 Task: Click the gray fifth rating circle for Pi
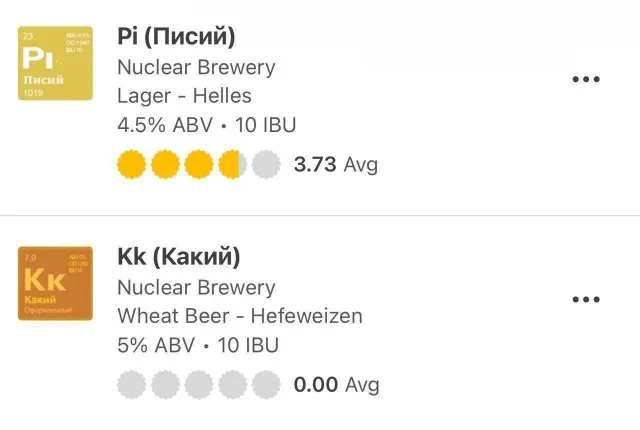click(265, 164)
